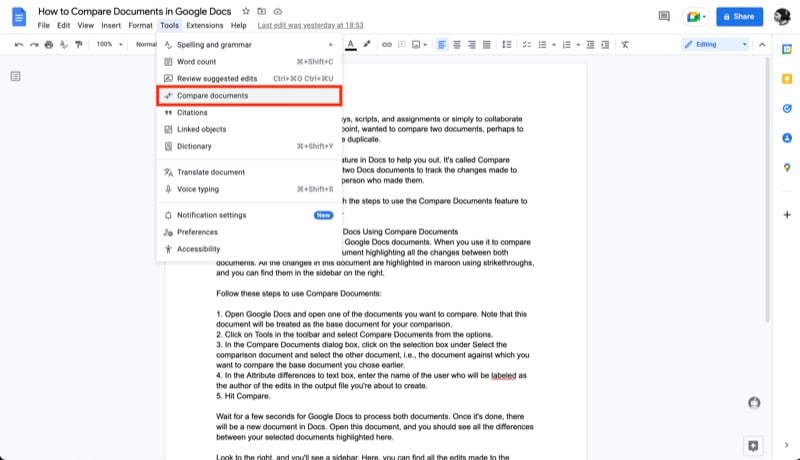Start Voice typing
The image size is (800, 460).
pos(249,189)
